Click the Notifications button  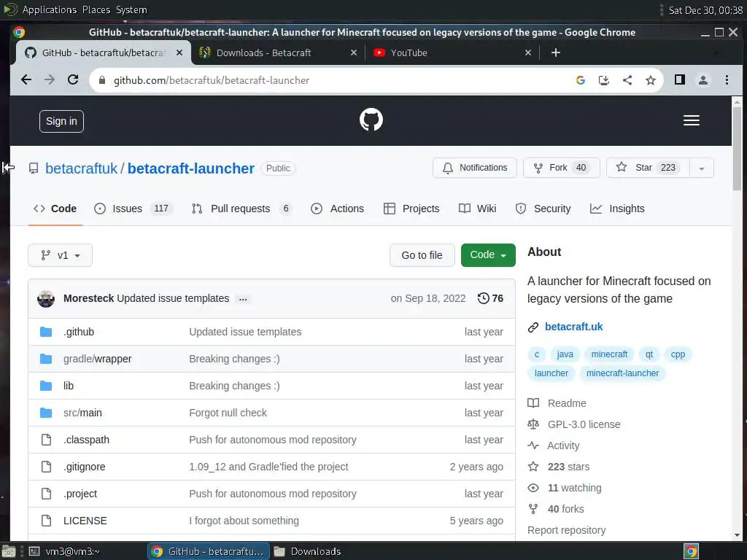click(474, 168)
